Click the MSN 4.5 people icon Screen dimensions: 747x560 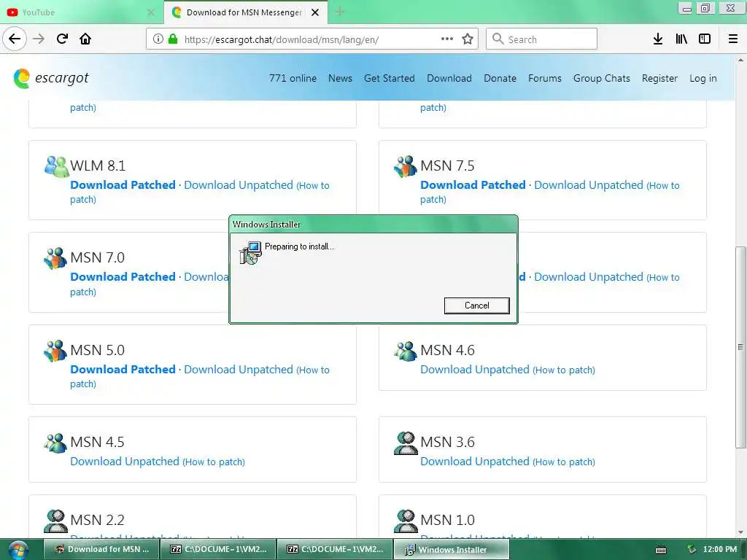click(x=55, y=443)
